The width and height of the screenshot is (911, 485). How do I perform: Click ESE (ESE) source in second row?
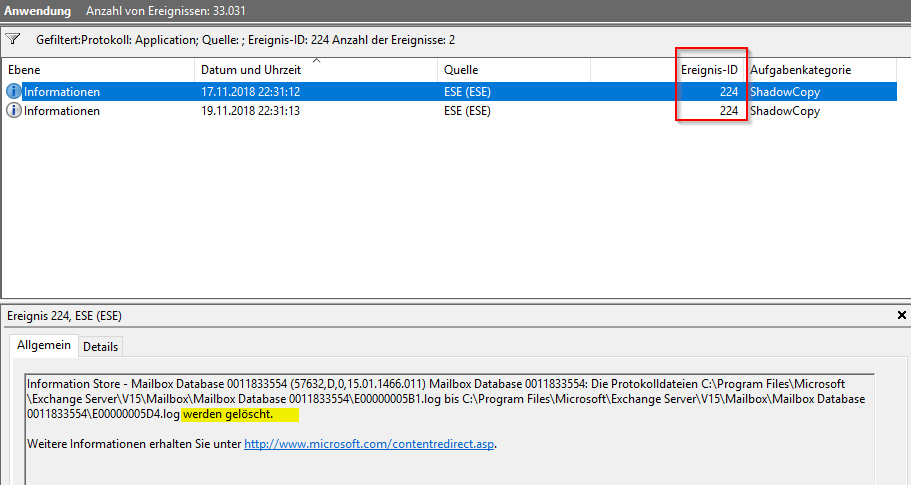[467, 111]
